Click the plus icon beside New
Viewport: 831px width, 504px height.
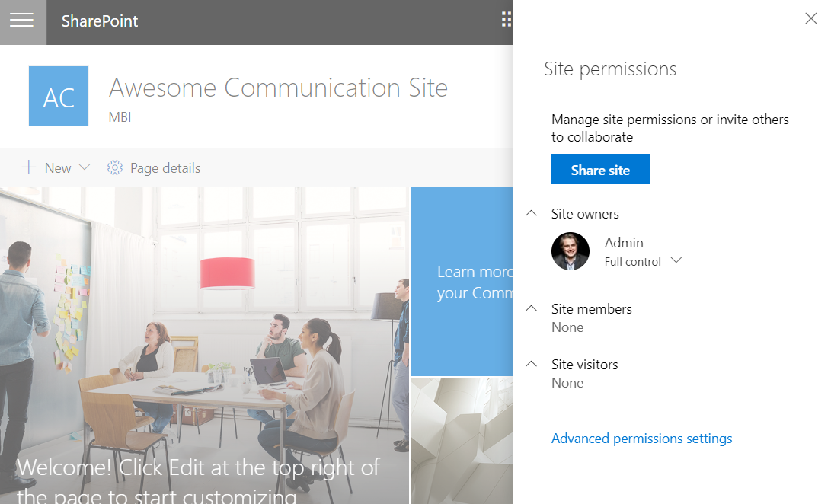click(29, 167)
